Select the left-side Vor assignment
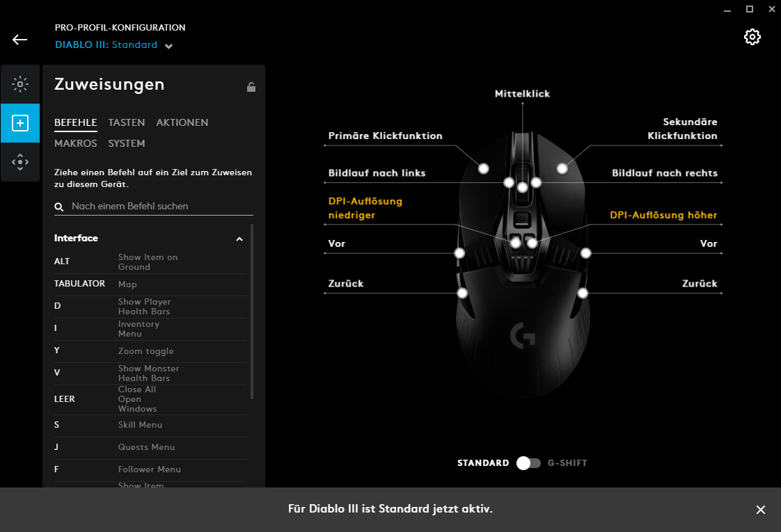781x532 pixels. point(337,244)
